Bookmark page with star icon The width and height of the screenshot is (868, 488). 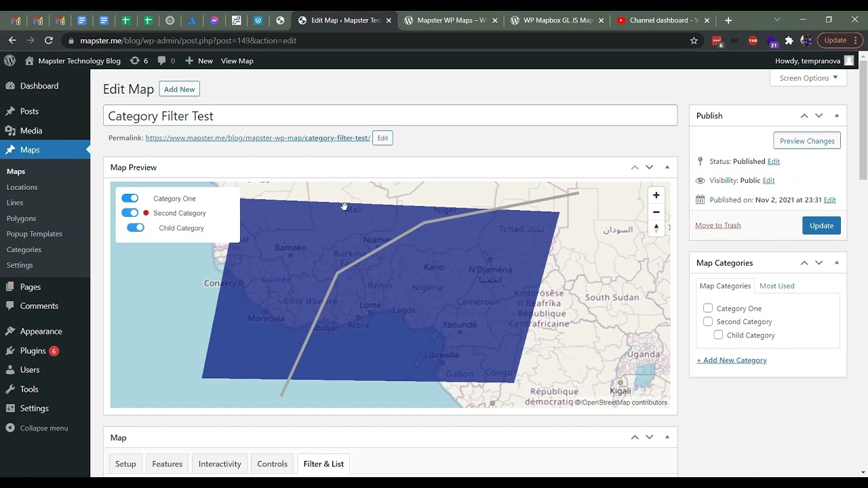[x=694, y=41]
